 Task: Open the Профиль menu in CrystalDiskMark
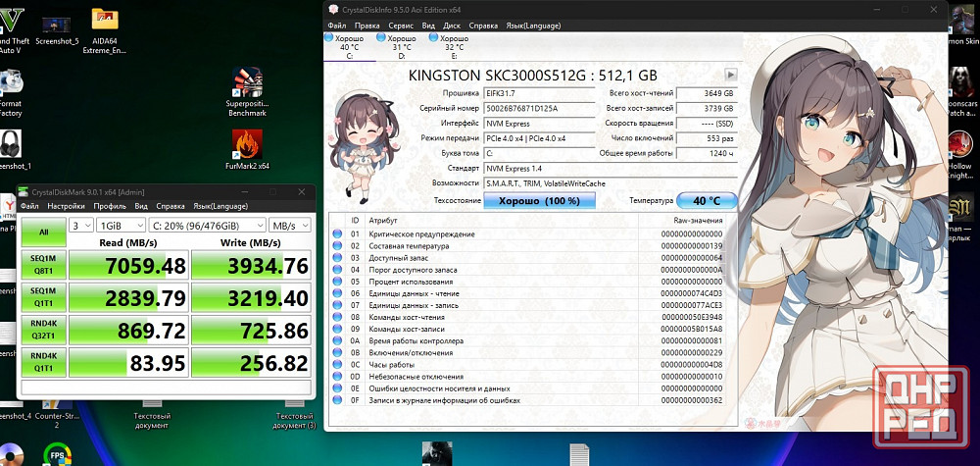tap(110, 206)
